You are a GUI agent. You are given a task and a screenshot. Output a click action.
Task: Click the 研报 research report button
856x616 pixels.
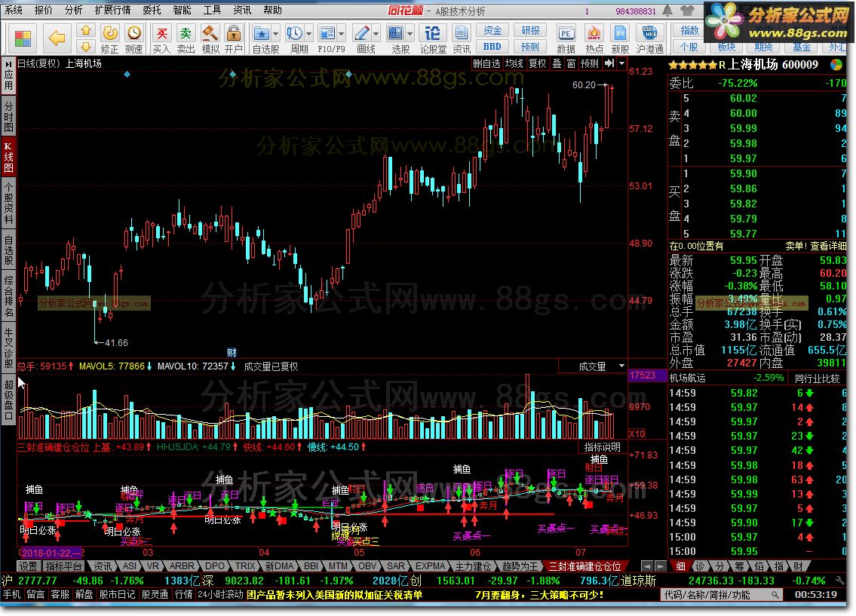[x=530, y=31]
